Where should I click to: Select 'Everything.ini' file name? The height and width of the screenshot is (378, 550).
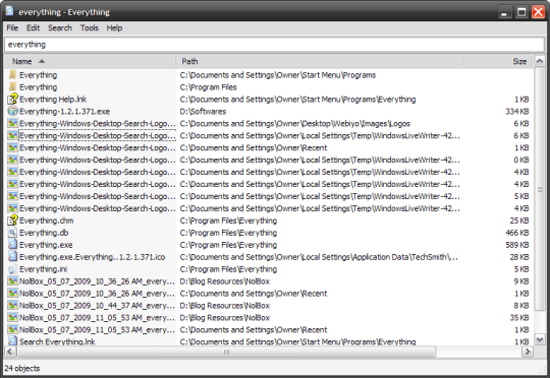(x=43, y=269)
